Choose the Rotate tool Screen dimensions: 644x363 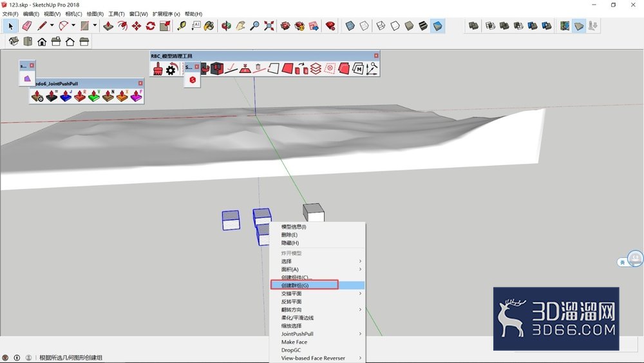tap(150, 26)
